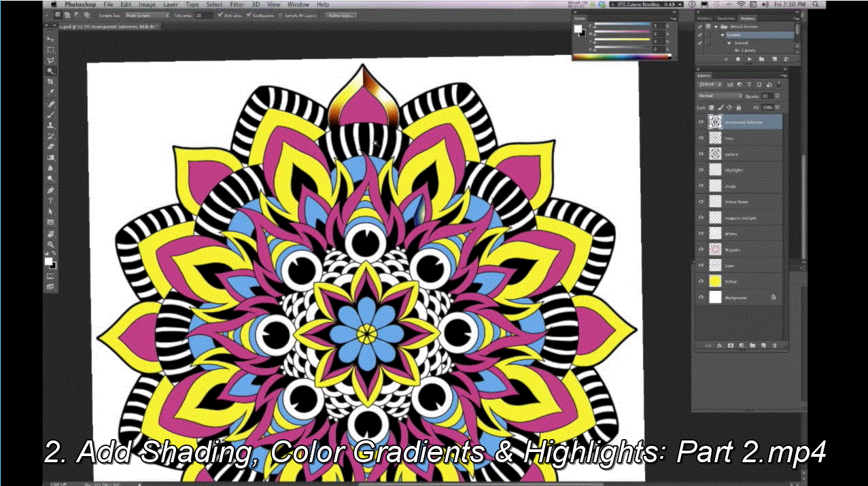868x486 pixels.
Task: Select the Pen tool
Action: pyautogui.click(x=50, y=190)
